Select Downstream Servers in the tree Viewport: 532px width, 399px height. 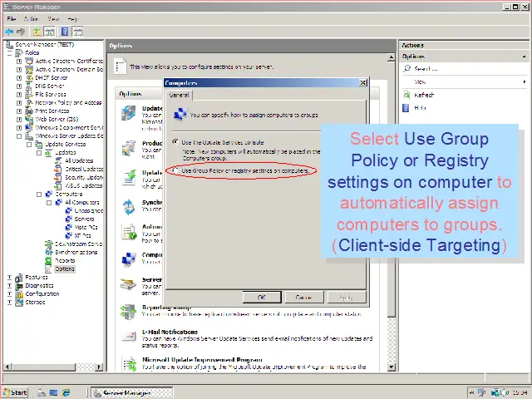tap(78, 244)
